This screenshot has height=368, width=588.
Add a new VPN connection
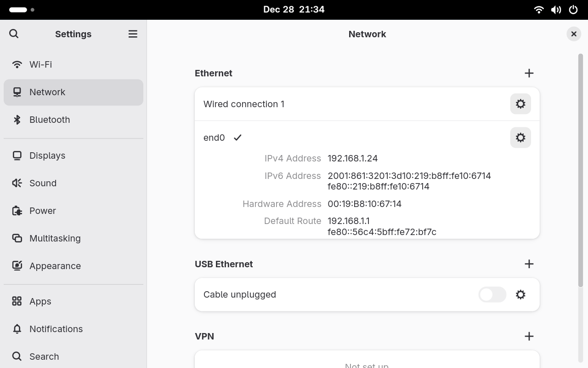click(529, 336)
